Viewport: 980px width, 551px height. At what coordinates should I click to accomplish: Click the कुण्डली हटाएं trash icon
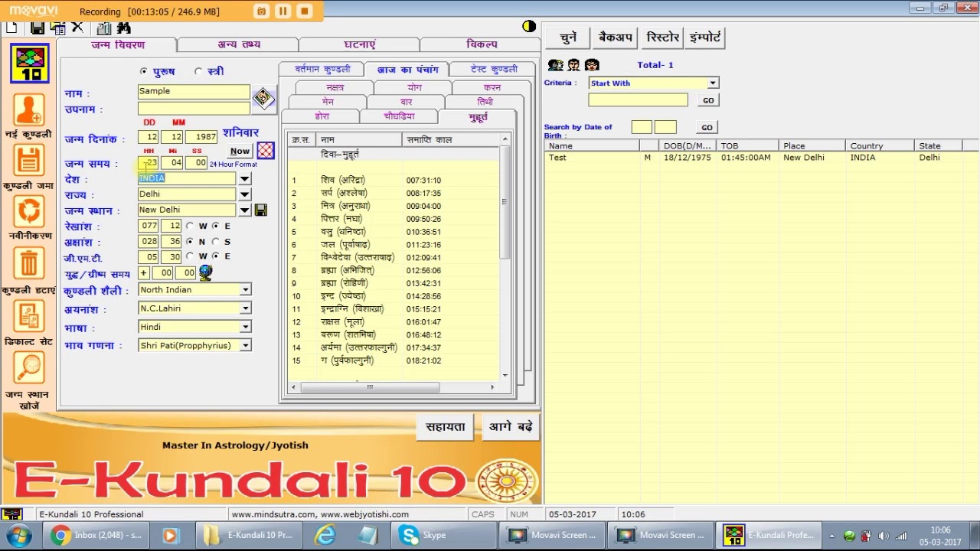point(29,264)
